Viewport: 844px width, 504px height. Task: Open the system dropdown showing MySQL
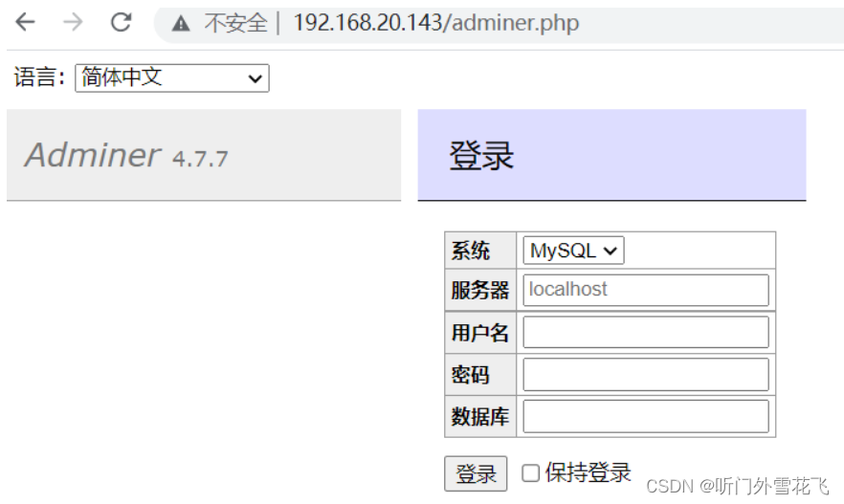[x=573, y=251]
